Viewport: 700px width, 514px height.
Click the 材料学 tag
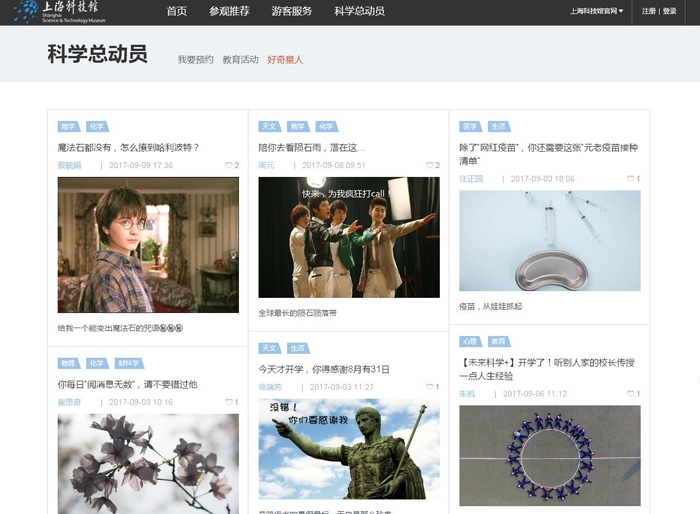(129, 363)
